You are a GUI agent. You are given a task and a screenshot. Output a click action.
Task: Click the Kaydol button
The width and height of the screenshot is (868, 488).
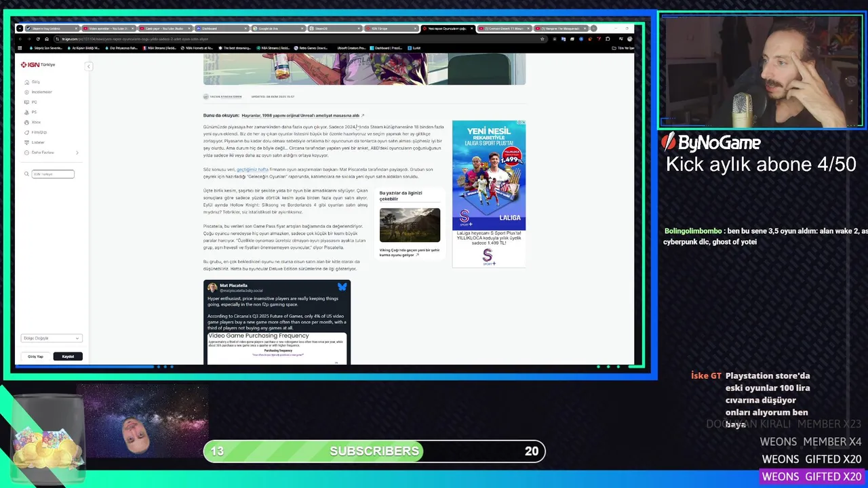68,357
